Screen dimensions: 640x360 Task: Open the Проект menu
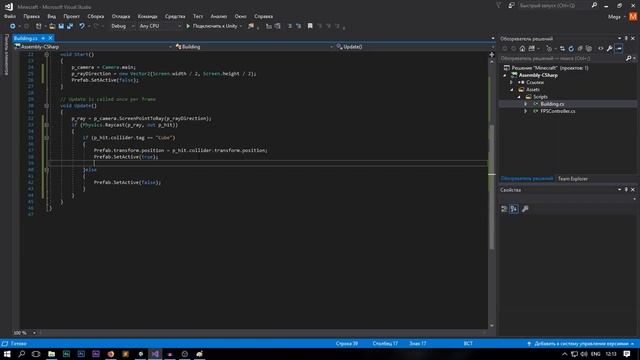71,16
